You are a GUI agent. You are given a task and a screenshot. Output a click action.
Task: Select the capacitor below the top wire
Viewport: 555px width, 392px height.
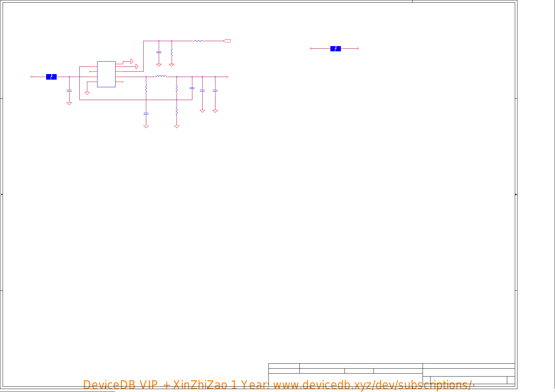159,52
